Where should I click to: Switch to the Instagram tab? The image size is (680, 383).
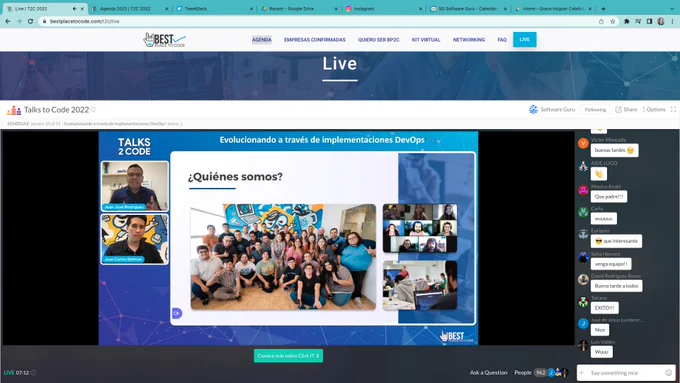(383, 9)
